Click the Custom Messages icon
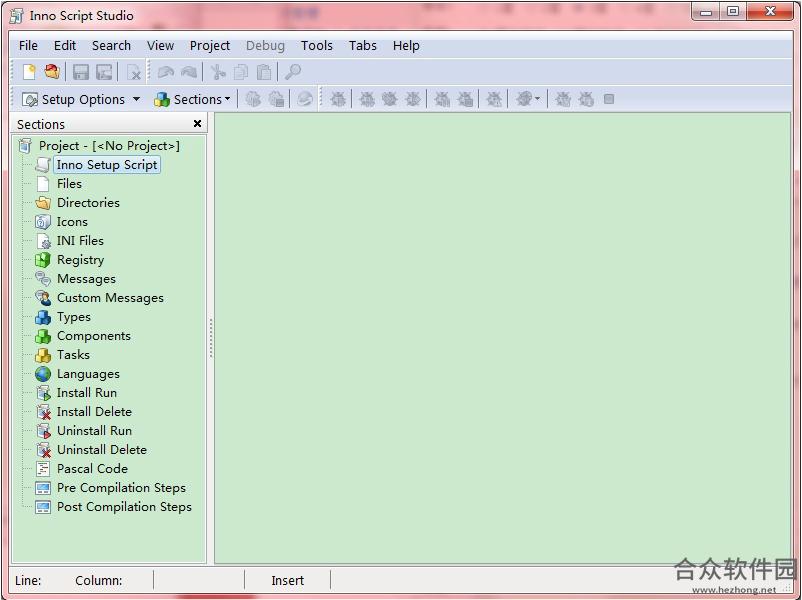The width and height of the screenshot is (802, 600). (43, 298)
